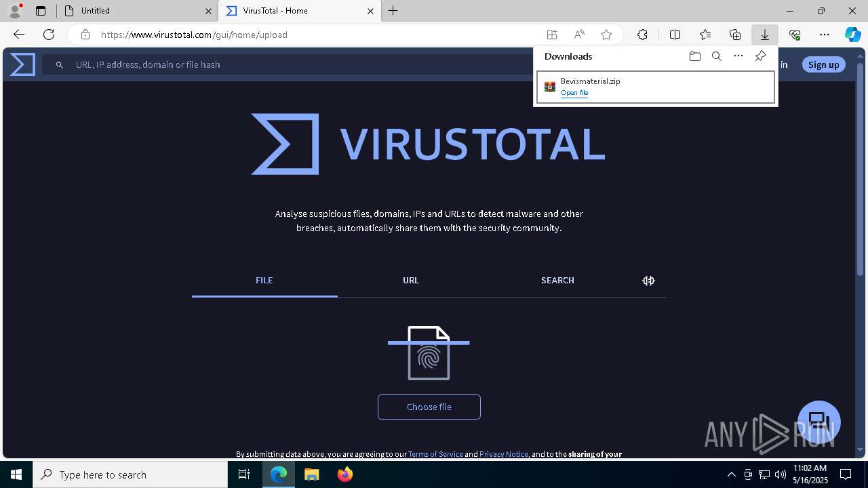Go back to previous page

pyautogui.click(x=19, y=35)
